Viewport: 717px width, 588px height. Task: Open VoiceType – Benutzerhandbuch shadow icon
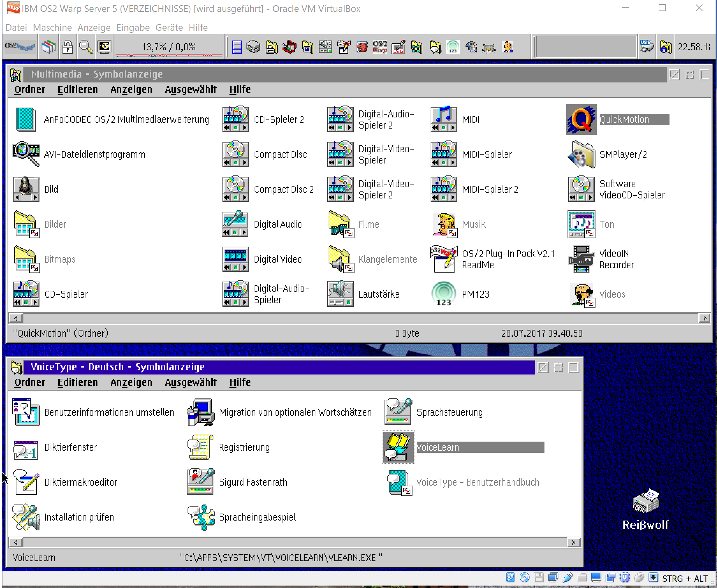tap(400, 482)
